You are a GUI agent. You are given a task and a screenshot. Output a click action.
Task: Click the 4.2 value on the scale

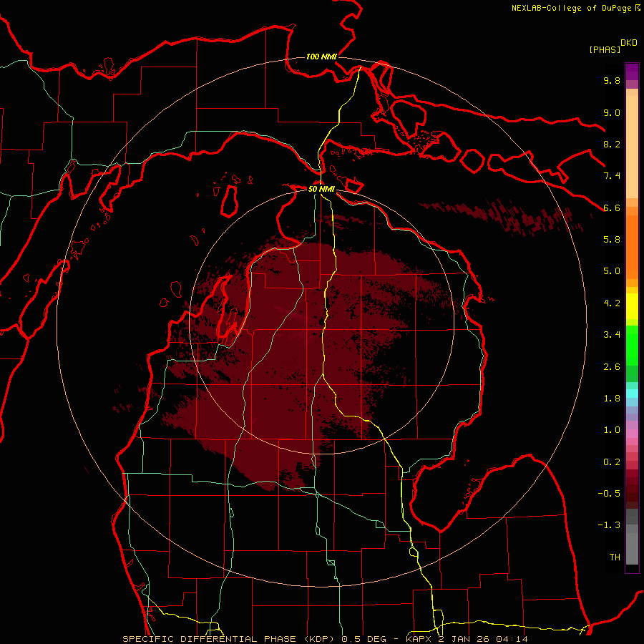tap(612, 303)
